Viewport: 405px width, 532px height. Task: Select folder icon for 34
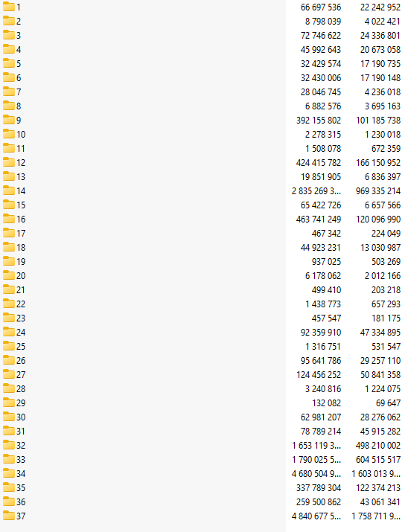[x=9, y=473]
